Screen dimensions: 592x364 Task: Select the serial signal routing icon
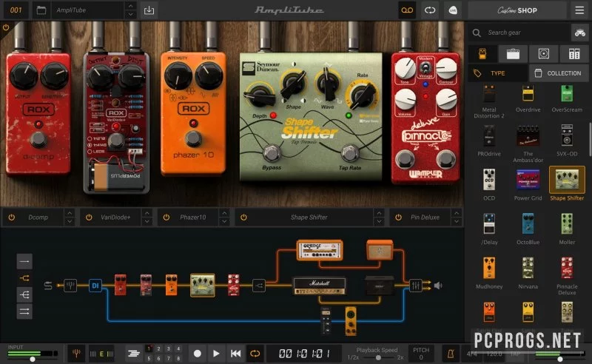click(x=24, y=261)
